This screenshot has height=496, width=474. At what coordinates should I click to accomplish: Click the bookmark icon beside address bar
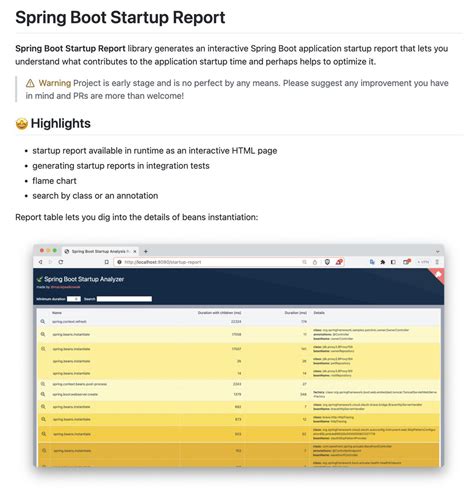[107, 262]
